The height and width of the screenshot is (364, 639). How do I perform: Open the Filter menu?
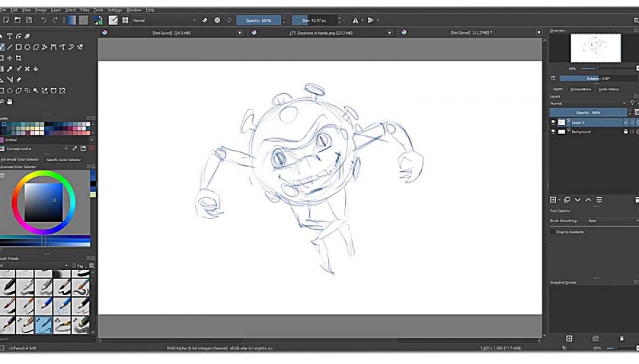[84, 10]
